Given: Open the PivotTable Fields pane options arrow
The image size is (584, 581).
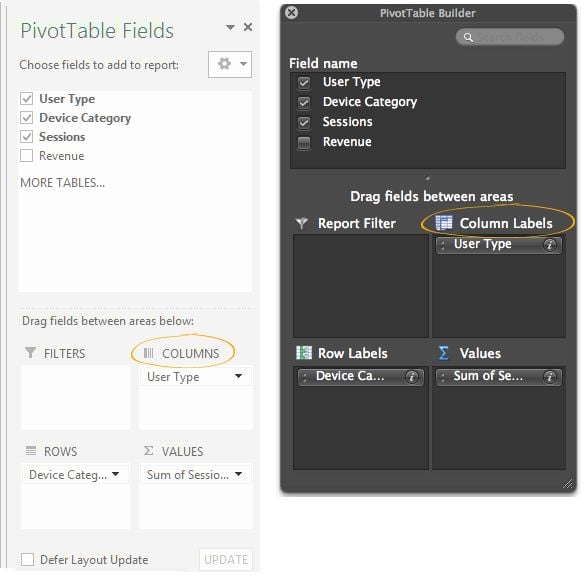Looking at the screenshot, I should (x=230, y=27).
